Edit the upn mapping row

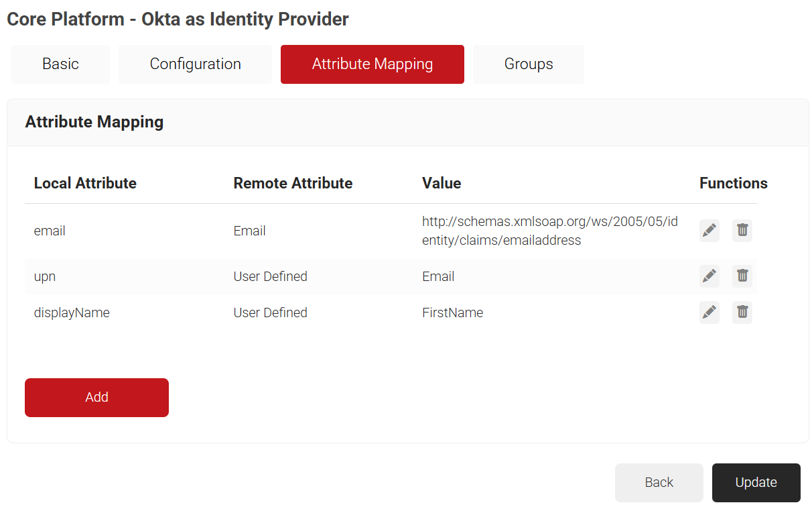pyautogui.click(x=709, y=276)
